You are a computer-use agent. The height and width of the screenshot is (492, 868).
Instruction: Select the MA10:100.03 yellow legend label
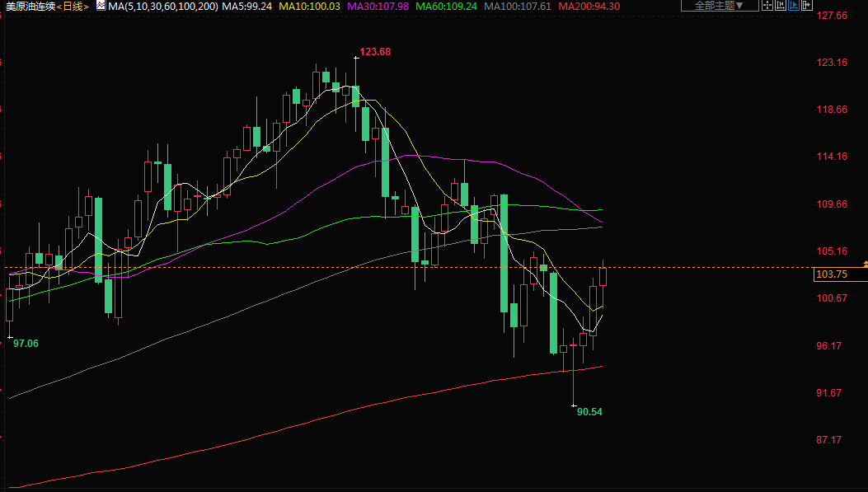[309, 6]
